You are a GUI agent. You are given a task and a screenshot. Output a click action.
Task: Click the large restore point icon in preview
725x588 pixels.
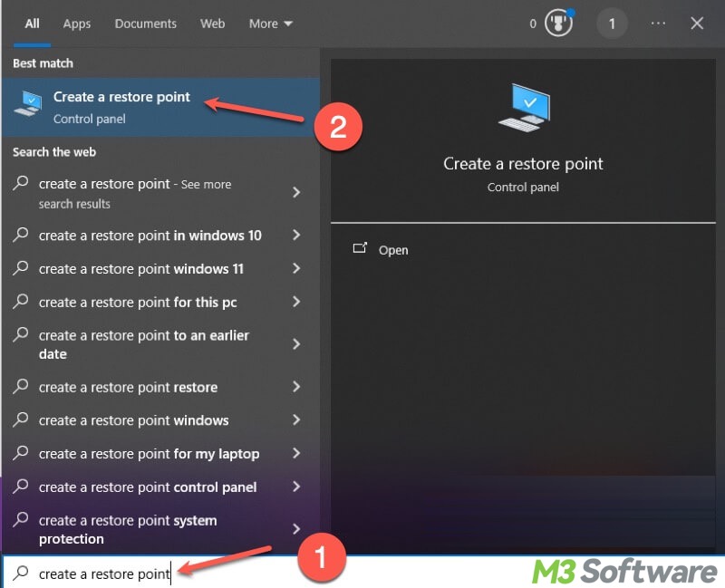pos(523,108)
